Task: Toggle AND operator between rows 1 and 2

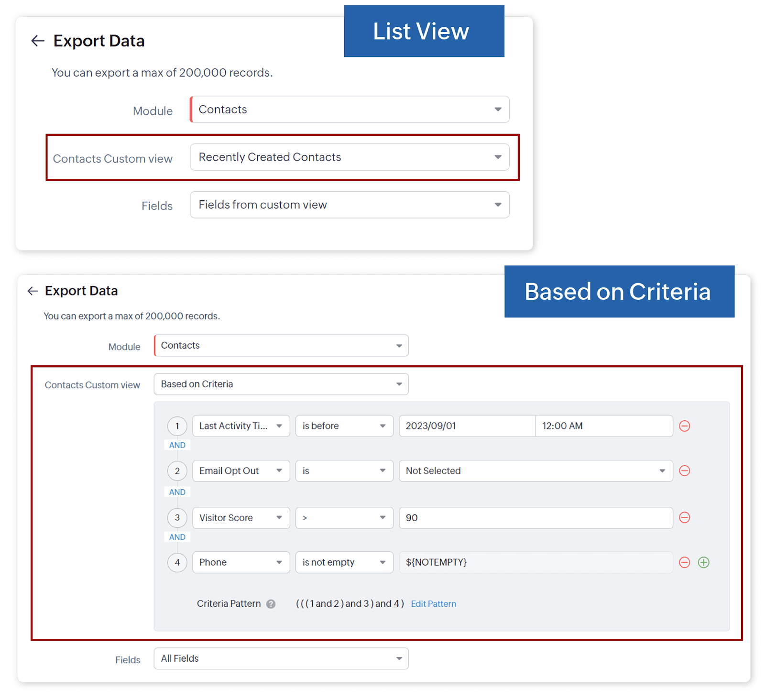Action: 177,445
